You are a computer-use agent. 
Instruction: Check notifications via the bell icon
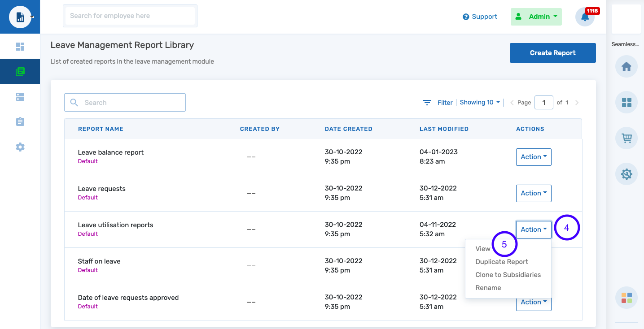point(584,17)
